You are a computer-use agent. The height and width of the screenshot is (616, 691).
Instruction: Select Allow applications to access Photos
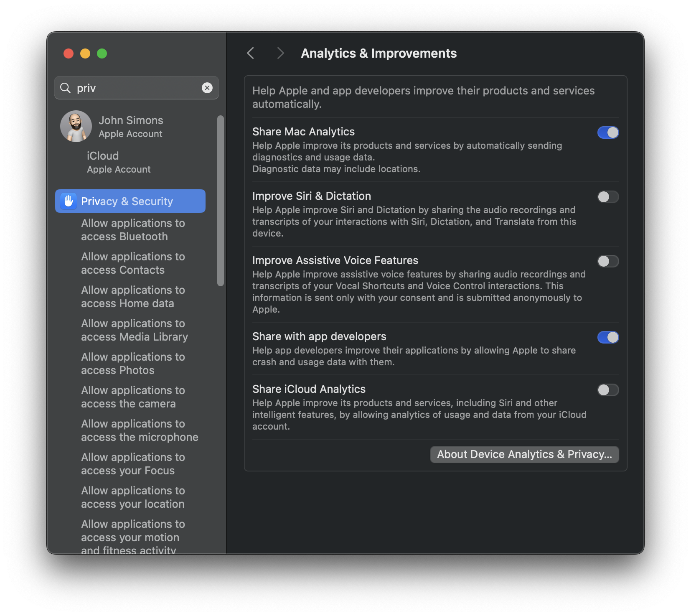tap(133, 364)
